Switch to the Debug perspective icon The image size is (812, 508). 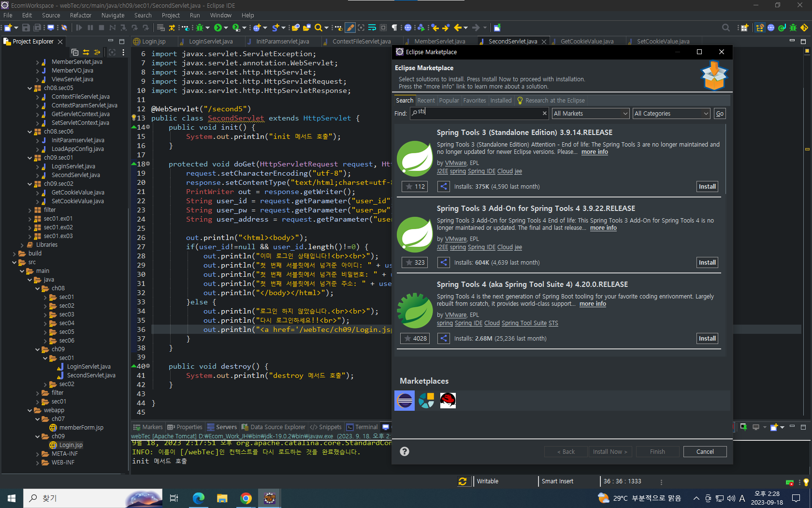(x=793, y=28)
